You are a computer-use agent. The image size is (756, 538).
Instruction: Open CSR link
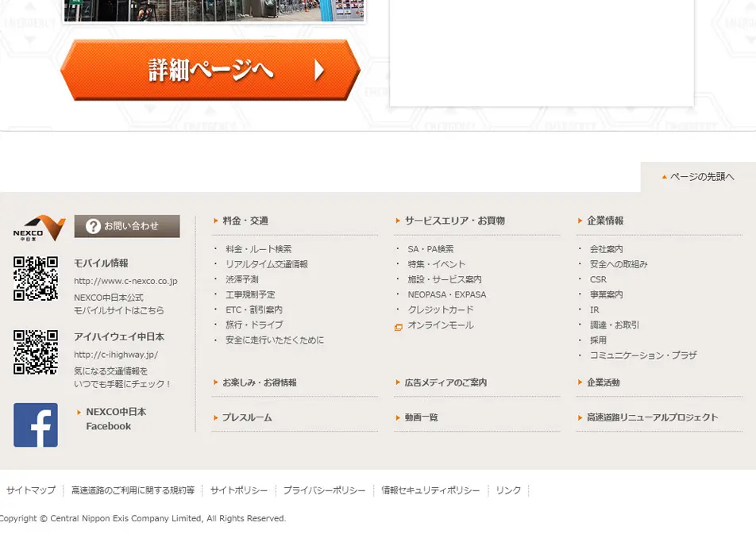point(598,279)
